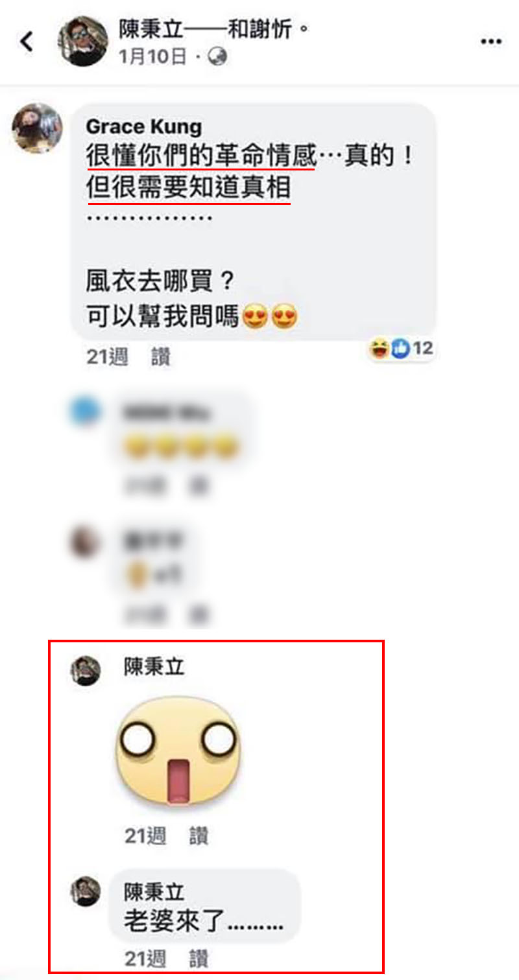Viewport: 519px width, 980px height.
Task: Like the 老婆來了 comment
Action: (x=199, y=959)
